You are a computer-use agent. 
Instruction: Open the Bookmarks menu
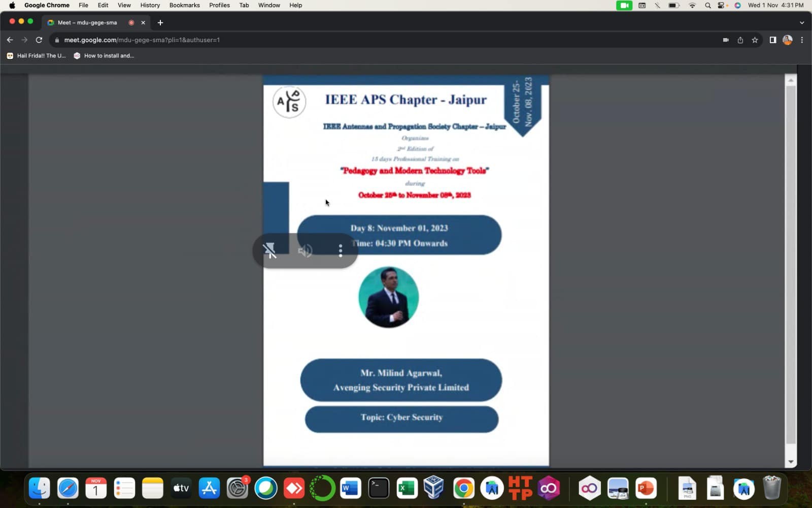184,5
